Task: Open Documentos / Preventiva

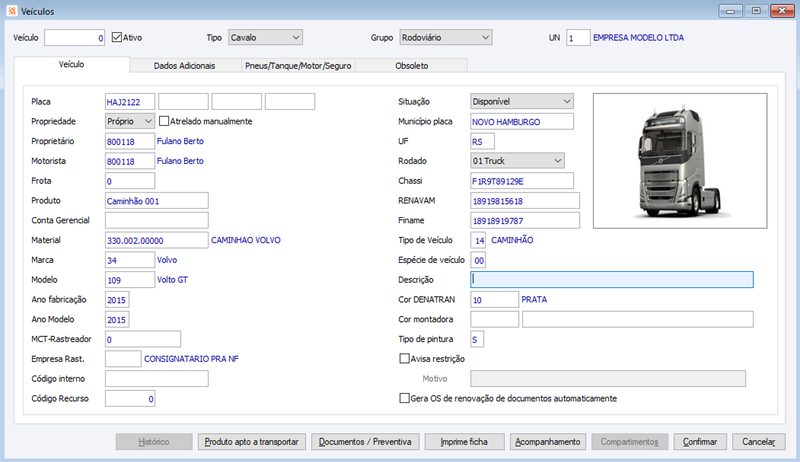Action: [x=365, y=442]
